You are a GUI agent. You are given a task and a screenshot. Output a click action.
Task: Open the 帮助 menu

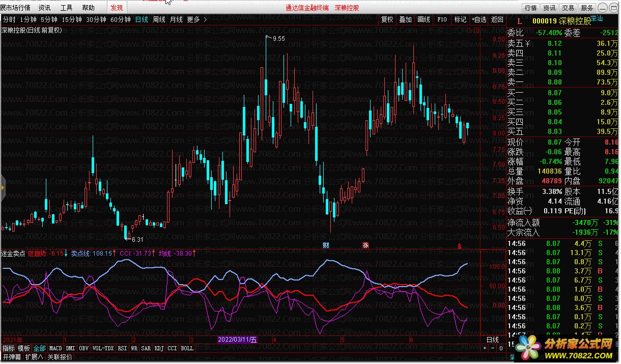click(88, 8)
